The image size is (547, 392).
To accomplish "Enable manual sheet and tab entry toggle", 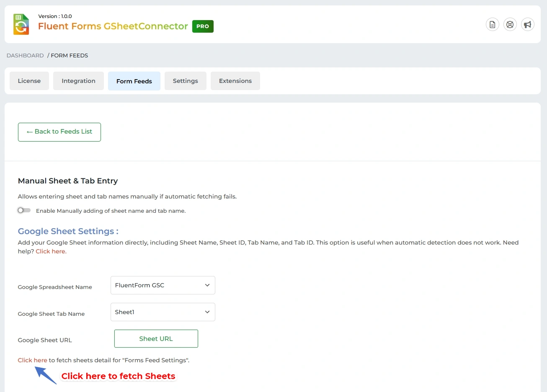I will (24, 210).
